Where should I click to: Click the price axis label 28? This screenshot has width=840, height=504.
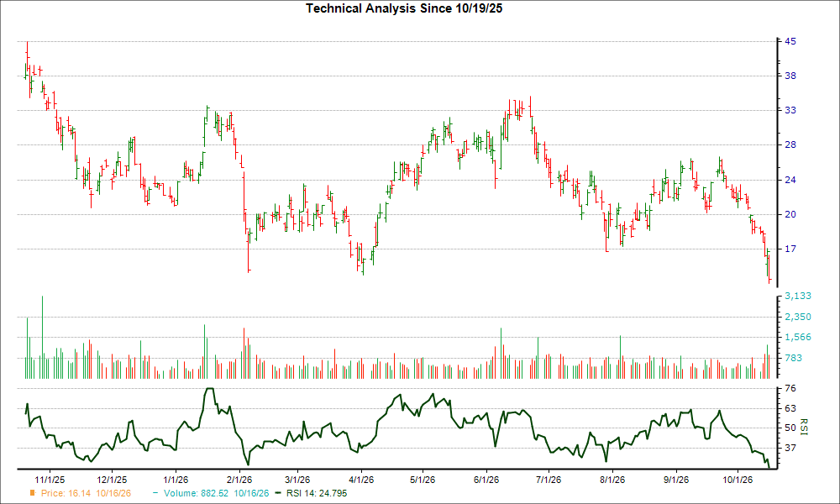(790, 144)
